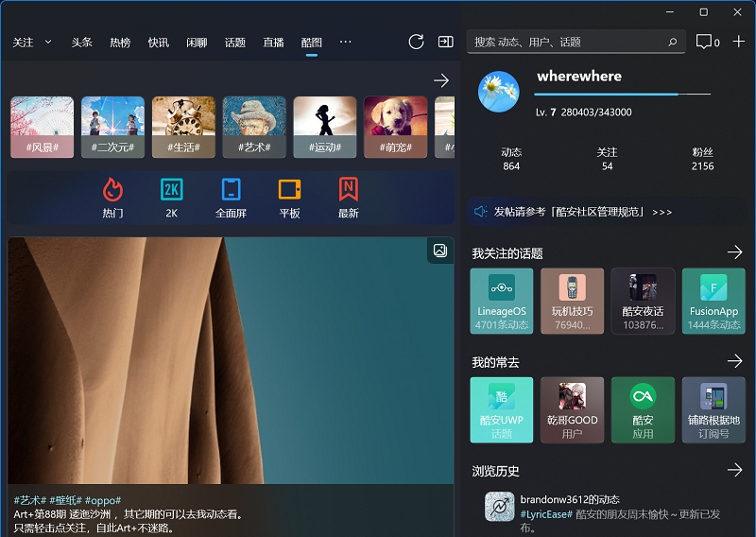
Task: Click the image icon on the wallpaper card
Action: [x=440, y=251]
